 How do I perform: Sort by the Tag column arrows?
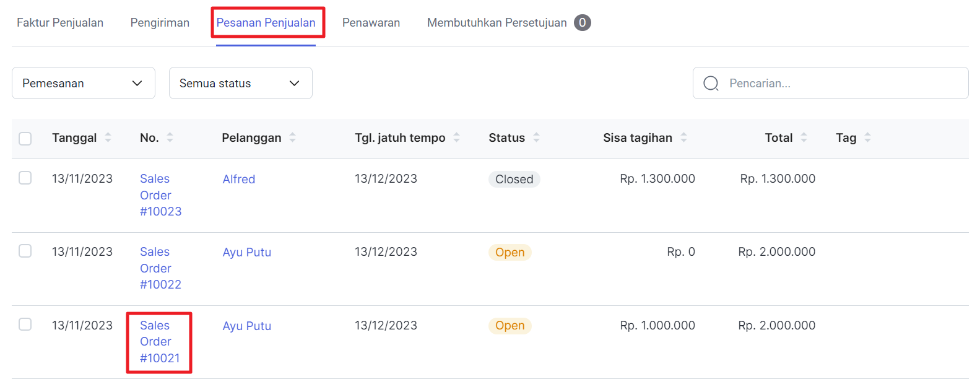point(868,137)
